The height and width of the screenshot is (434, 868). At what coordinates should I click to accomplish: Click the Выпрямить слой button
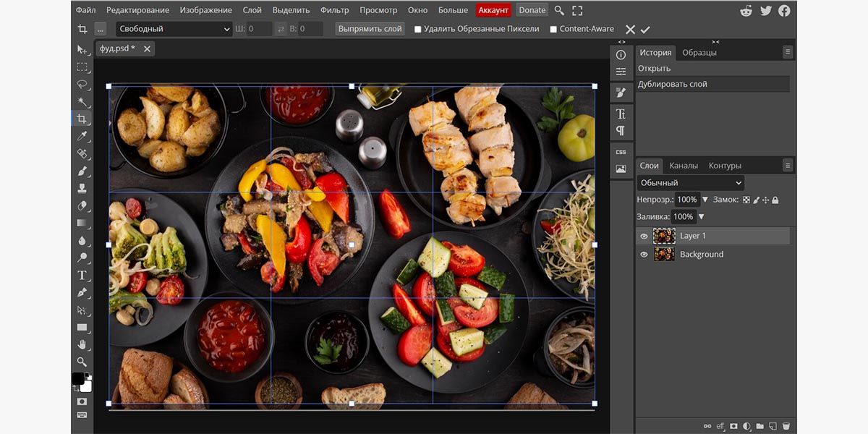370,28
